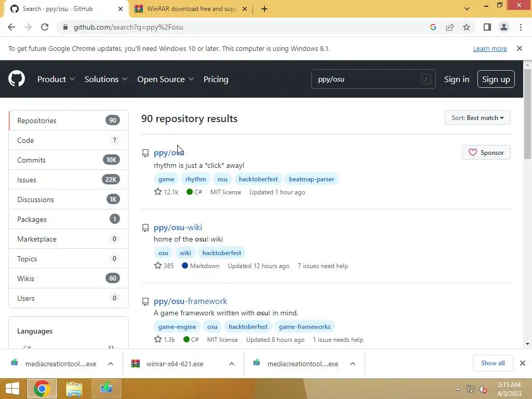The width and height of the screenshot is (532, 399).
Task: Open the ppy/osu-framework repository link
Action: coord(190,301)
